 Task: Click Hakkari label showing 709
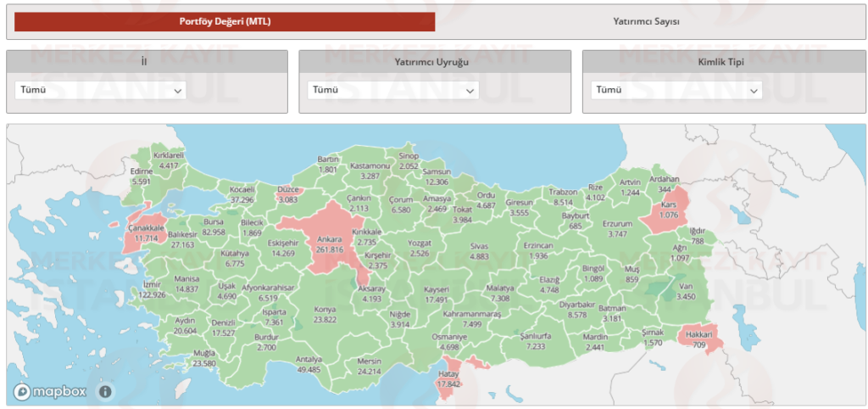click(698, 339)
